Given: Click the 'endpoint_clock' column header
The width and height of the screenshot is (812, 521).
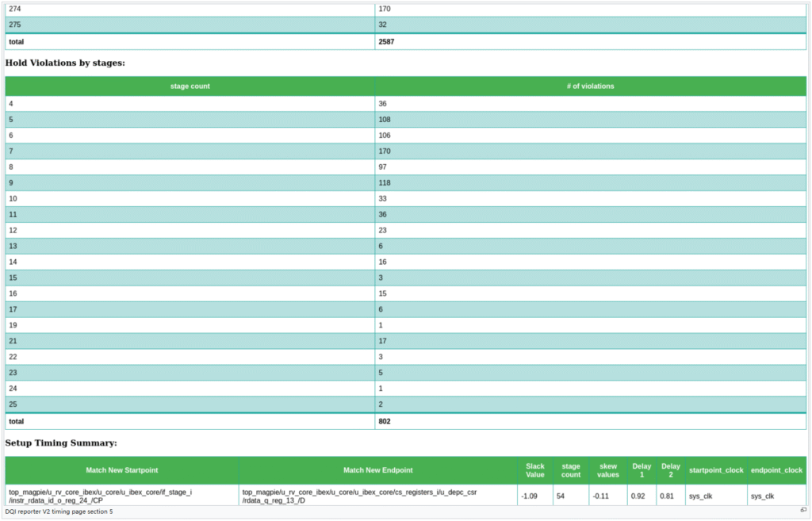Looking at the screenshot, I should [776, 470].
